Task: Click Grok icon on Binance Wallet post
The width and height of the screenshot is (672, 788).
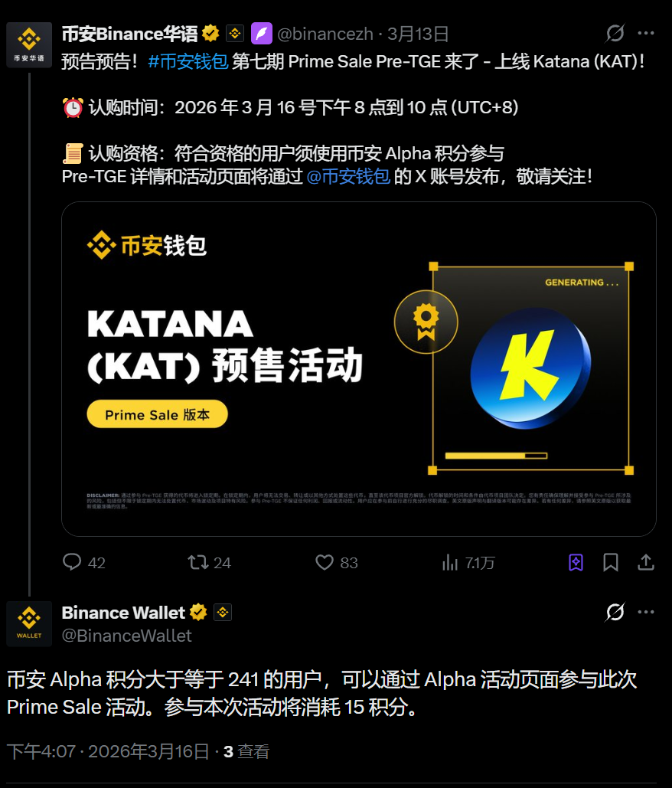Action: [615, 612]
